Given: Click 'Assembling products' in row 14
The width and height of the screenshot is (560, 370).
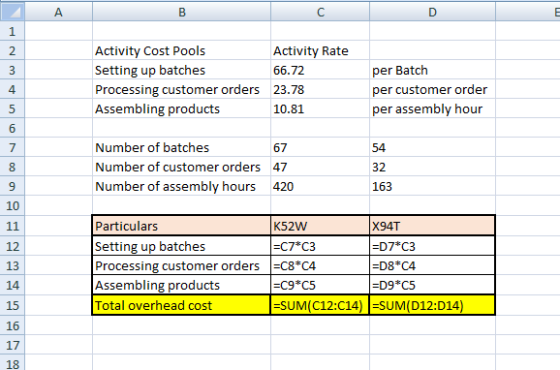Looking at the screenshot, I should click(x=181, y=285).
